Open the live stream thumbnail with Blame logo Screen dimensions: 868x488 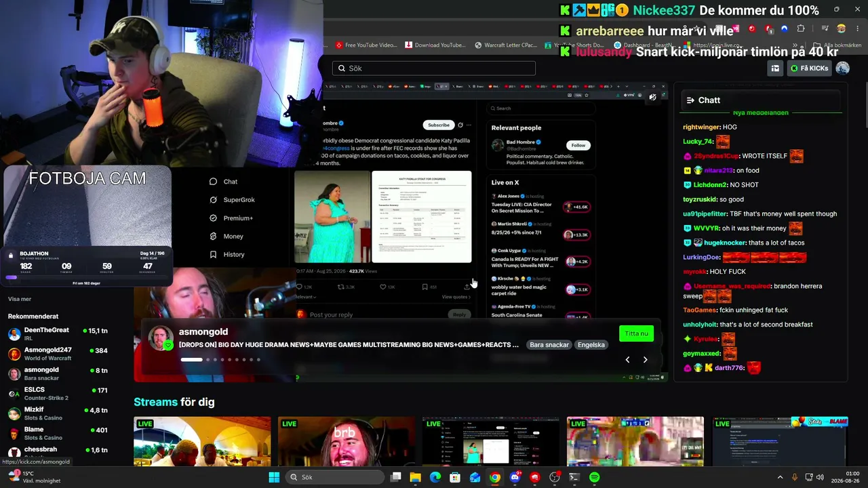pos(780,442)
